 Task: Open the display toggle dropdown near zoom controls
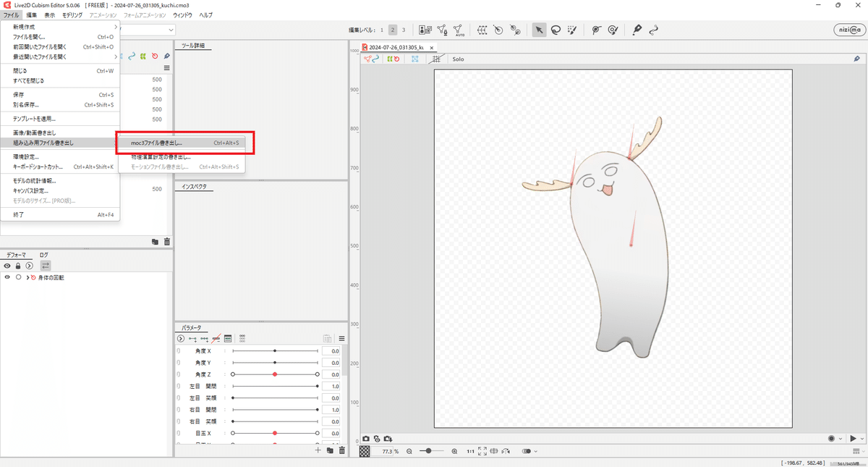pyautogui.click(x=536, y=451)
